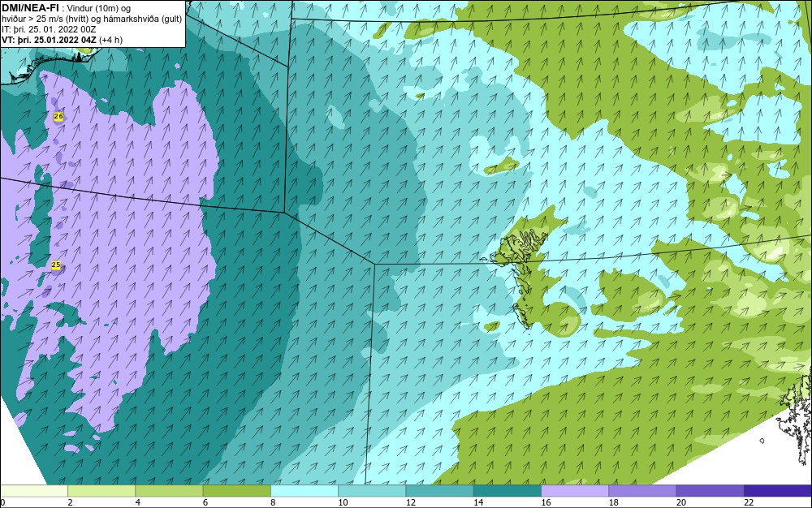Image resolution: width=812 pixels, height=508 pixels.
Task: Select the 14–16 m/s dark teal legend color
Action: pyautogui.click(x=508, y=491)
